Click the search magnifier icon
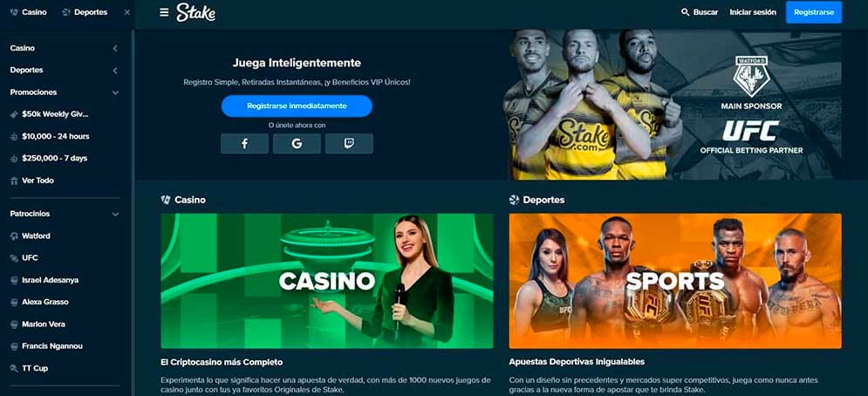 (686, 12)
